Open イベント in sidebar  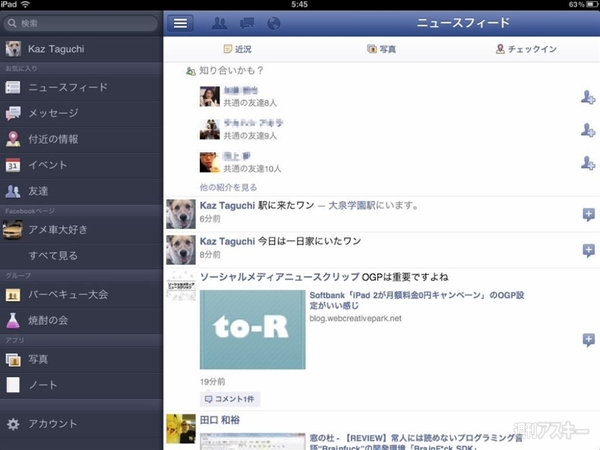[81, 165]
